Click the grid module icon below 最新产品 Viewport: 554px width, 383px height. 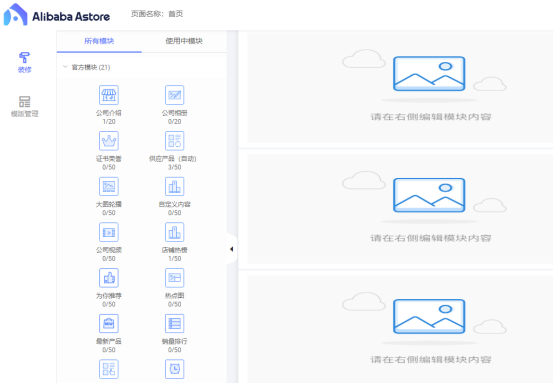pyautogui.click(x=109, y=369)
